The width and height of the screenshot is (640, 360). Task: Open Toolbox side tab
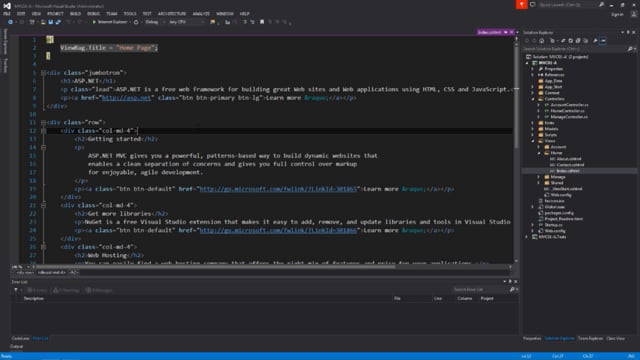click(x=5, y=65)
